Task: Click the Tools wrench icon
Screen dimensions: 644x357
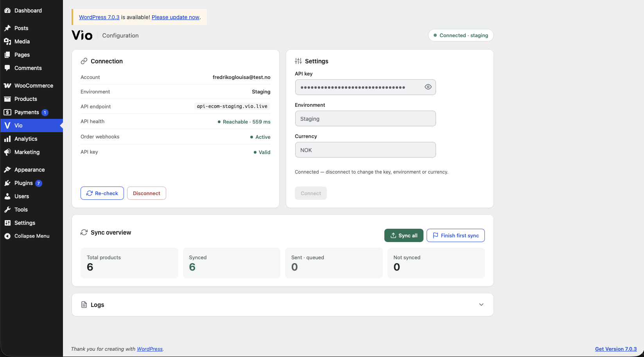Action: 7,210
